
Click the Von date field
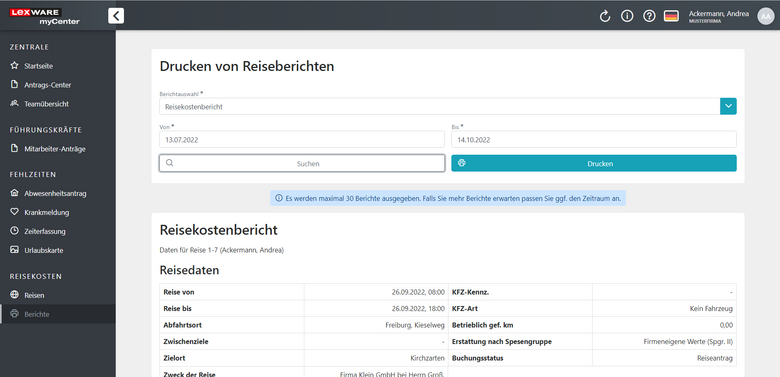[302, 140]
